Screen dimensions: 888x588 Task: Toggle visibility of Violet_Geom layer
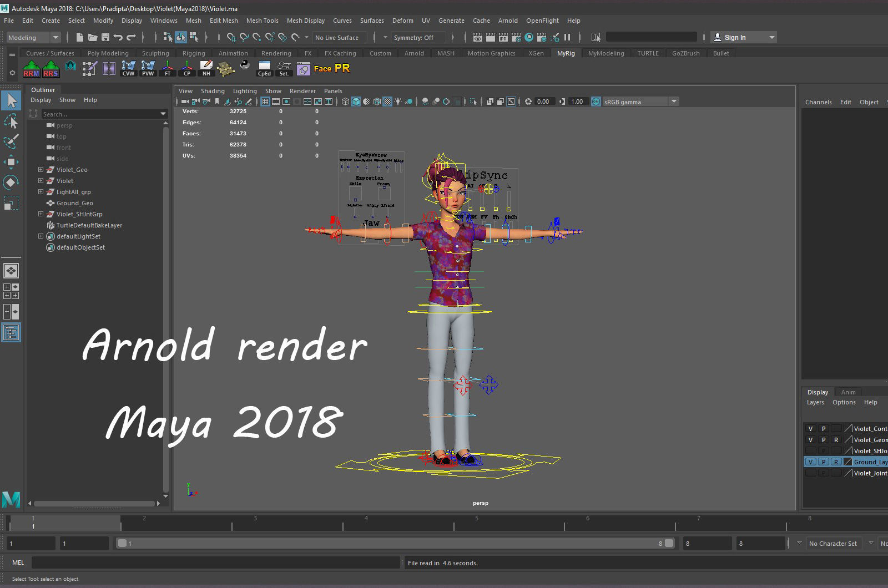(x=810, y=440)
